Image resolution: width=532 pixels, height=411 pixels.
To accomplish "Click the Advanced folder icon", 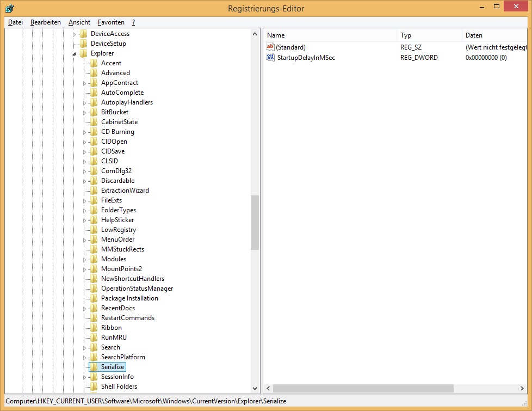I will (x=94, y=73).
